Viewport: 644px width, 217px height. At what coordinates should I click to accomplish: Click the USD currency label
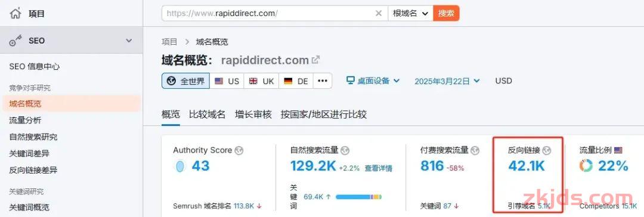(503, 80)
